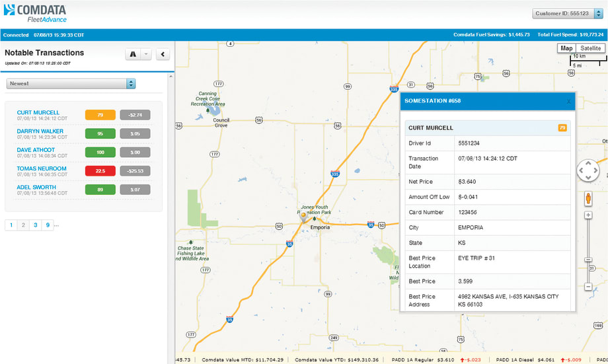Open Darryn Walker transaction
The width and height of the screenshot is (608, 364).
pos(40,131)
